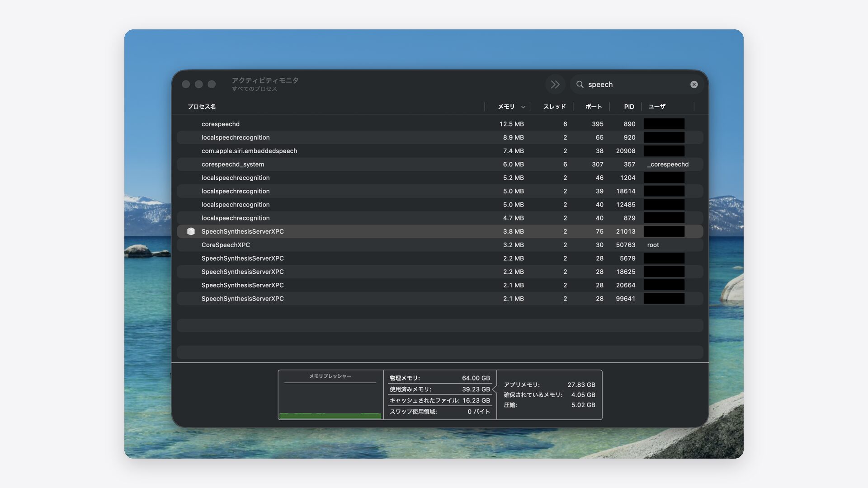Select the corespeechd process row

[x=440, y=124]
